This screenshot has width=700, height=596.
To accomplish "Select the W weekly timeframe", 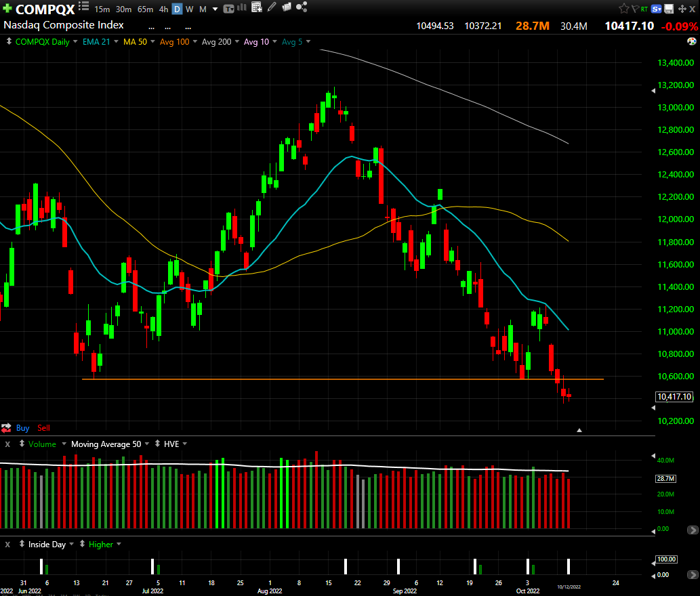I will pos(189,9).
